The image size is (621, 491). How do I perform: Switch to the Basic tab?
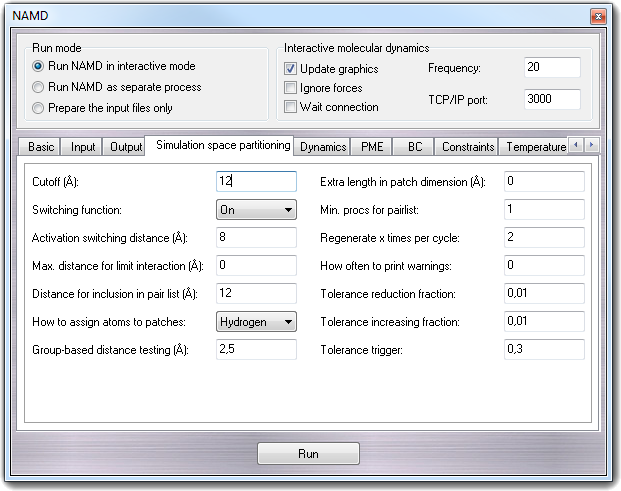tap(42, 147)
